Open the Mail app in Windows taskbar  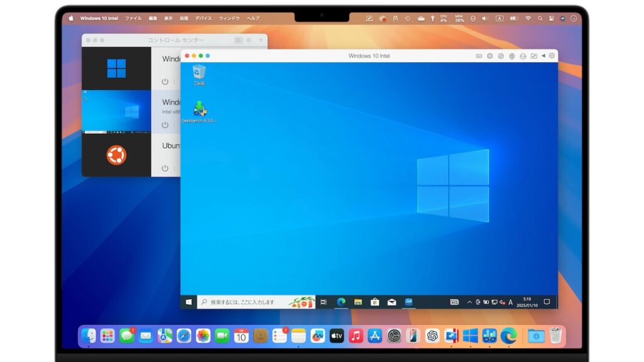tap(392, 302)
